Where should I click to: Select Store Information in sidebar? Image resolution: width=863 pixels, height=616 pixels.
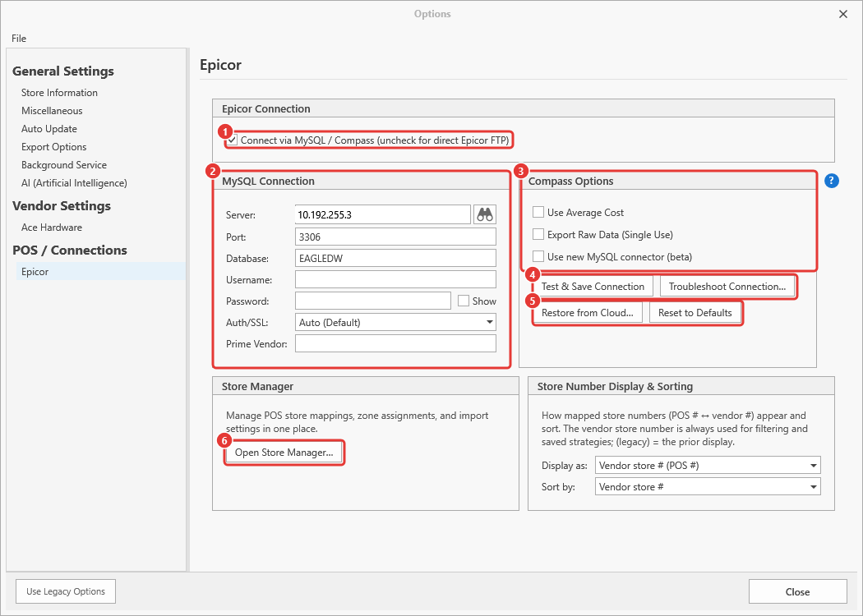pyautogui.click(x=59, y=92)
